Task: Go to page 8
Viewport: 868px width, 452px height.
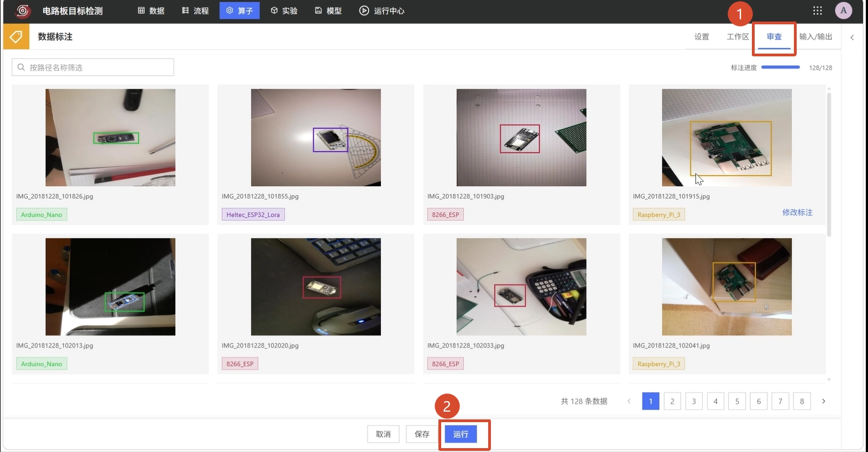Action: [x=802, y=401]
